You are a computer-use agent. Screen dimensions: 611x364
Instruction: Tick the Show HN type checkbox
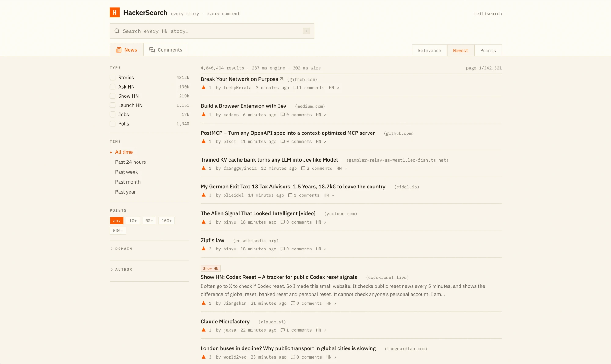[113, 96]
